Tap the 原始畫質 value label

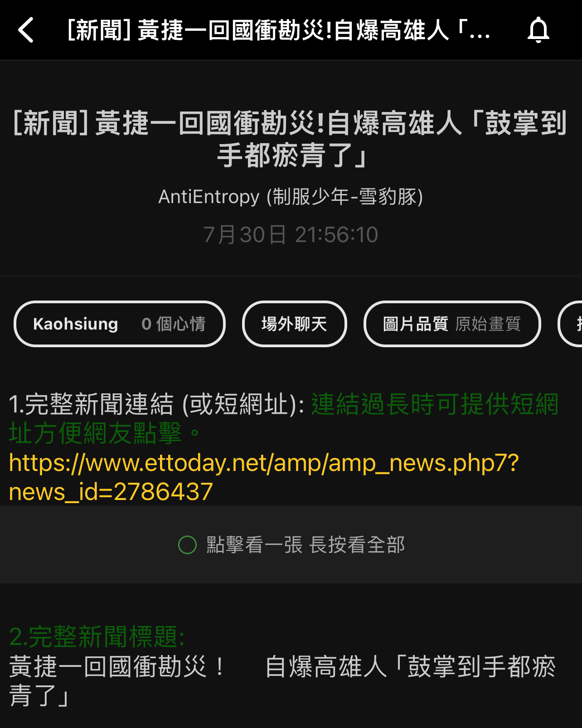click(x=488, y=324)
